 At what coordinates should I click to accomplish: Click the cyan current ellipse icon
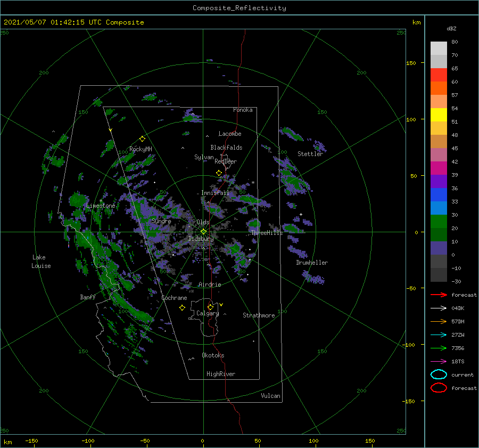(439, 374)
